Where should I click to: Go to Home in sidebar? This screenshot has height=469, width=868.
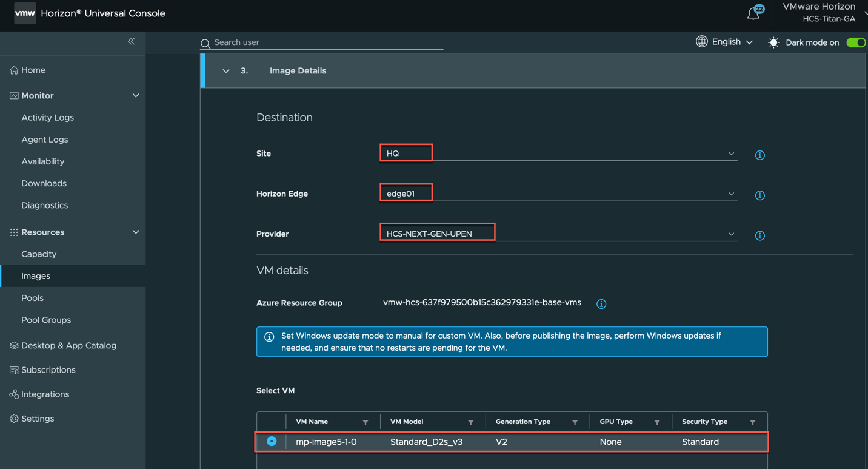pyautogui.click(x=33, y=70)
